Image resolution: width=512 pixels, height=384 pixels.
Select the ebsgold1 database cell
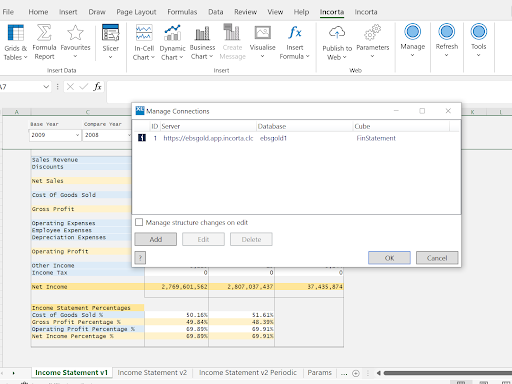click(273, 138)
